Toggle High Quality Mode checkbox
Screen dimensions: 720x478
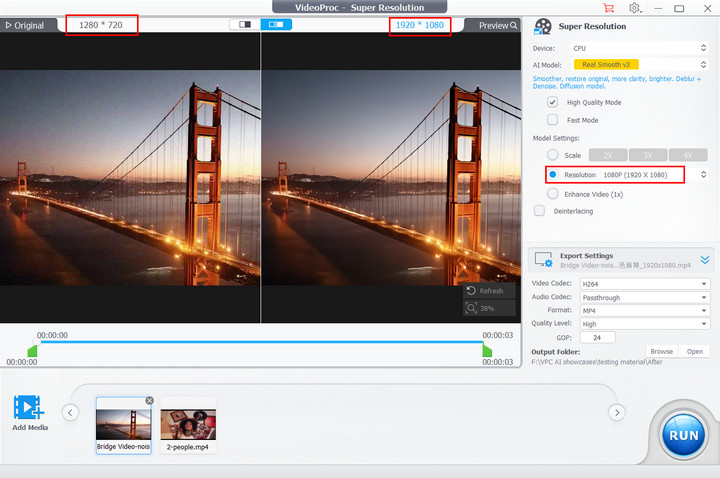coord(552,102)
